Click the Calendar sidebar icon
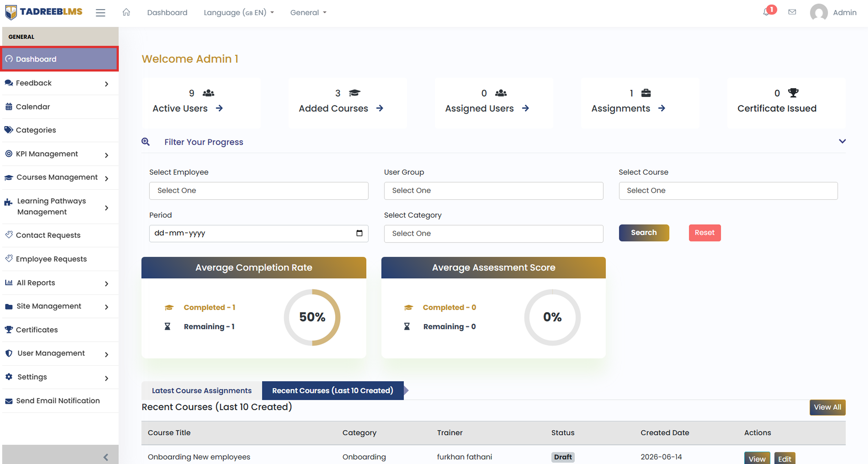 tap(9, 107)
